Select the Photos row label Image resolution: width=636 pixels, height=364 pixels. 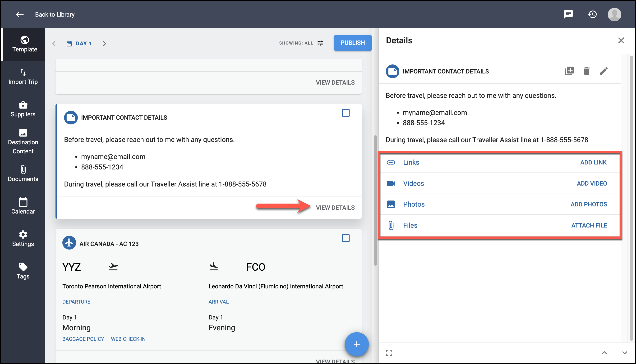click(x=414, y=205)
